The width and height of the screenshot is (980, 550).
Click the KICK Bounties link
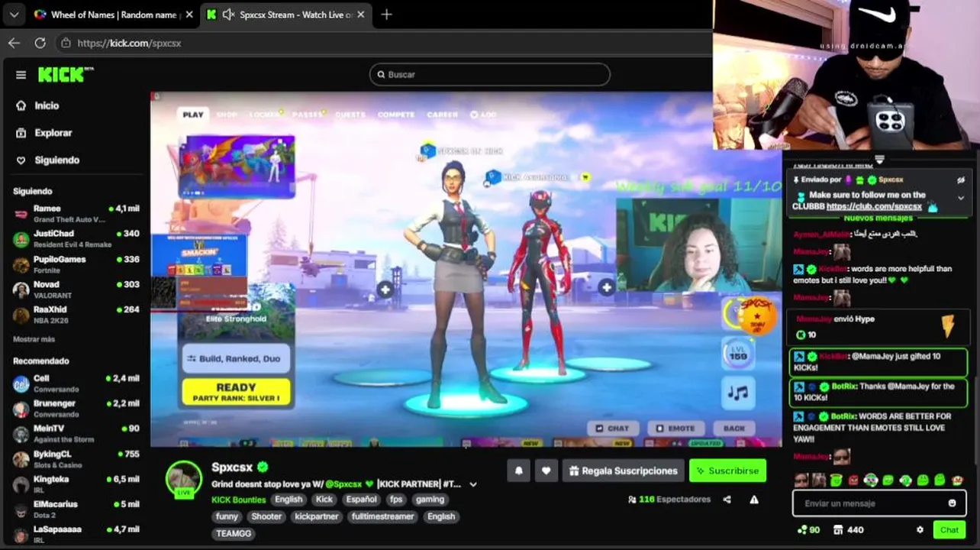pyautogui.click(x=238, y=500)
